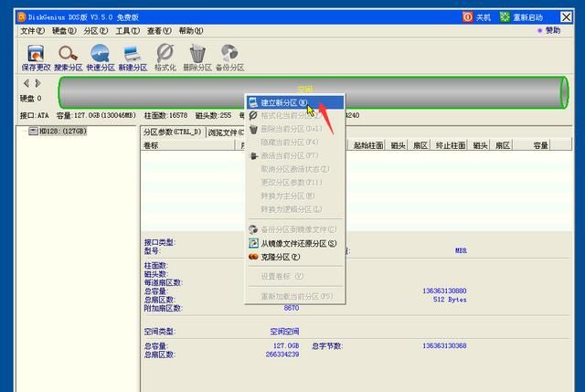Switch to the 分区参数 tab
The height and width of the screenshot is (392, 585).
tap(173, 132)
